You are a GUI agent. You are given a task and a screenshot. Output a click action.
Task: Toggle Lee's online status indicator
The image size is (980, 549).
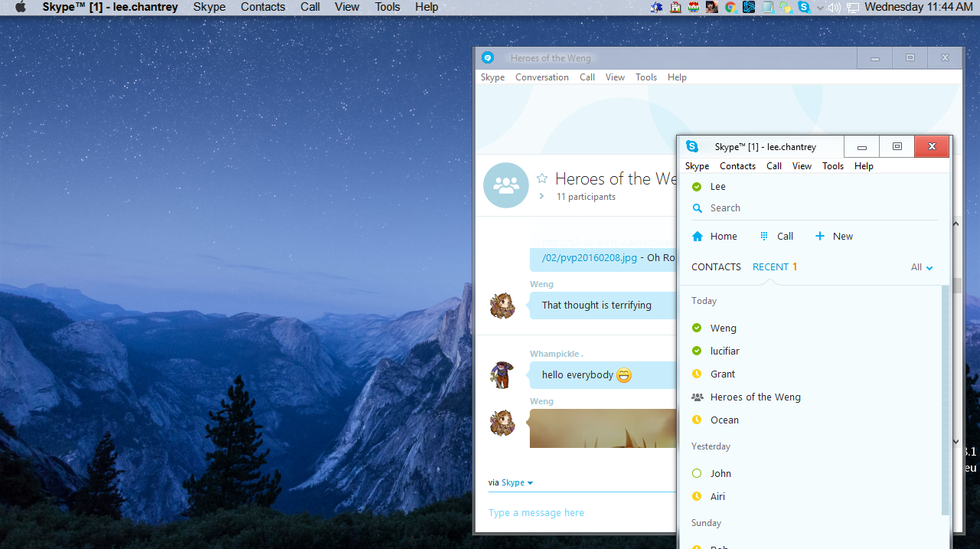(697, 186)
